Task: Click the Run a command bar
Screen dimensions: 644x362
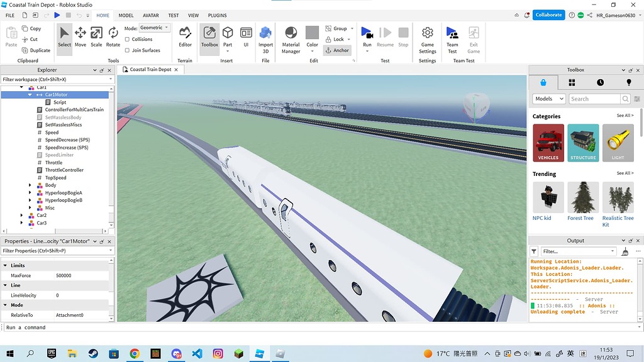Action: 320,327
